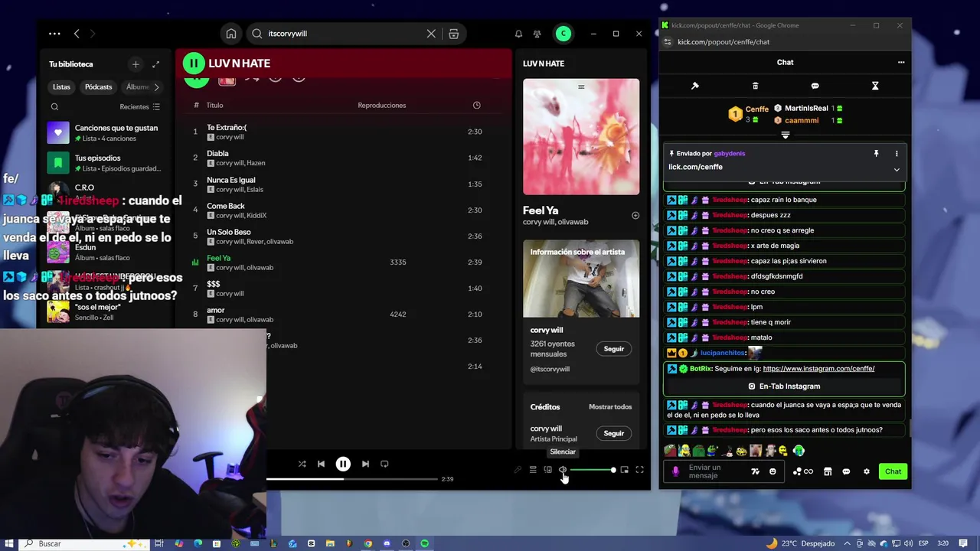Skip to previous track
The height and width of the screenshot is (551, 980).
tap(321, 464)
